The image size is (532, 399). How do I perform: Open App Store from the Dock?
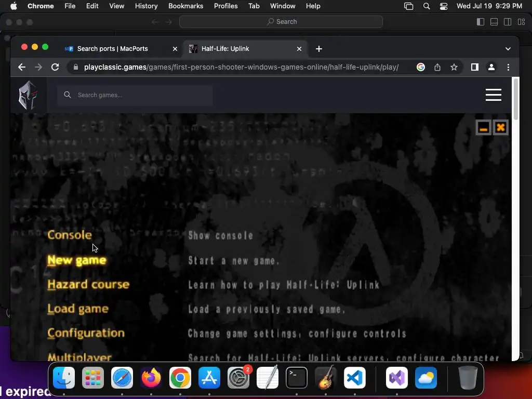[x=209, y=378]
